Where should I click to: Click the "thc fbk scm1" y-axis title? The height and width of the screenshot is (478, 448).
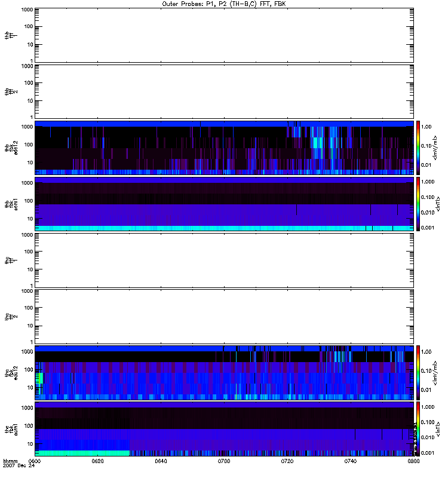point(11,429)
